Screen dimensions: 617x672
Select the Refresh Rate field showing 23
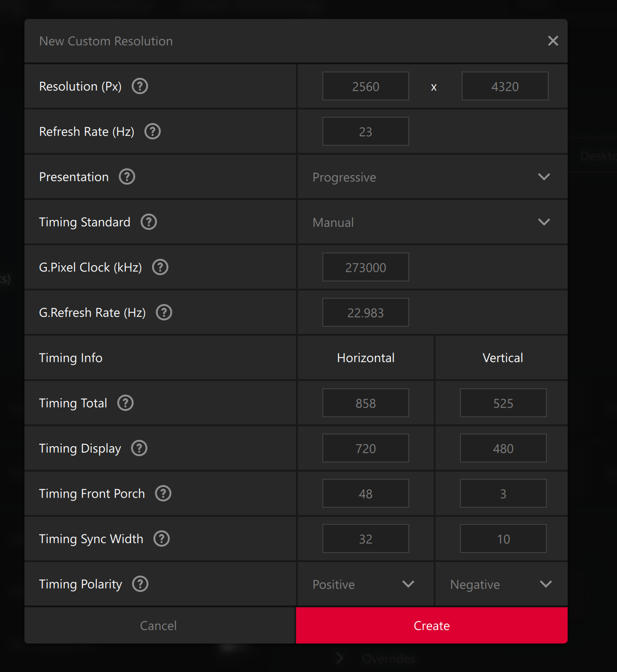coord(365,131)
